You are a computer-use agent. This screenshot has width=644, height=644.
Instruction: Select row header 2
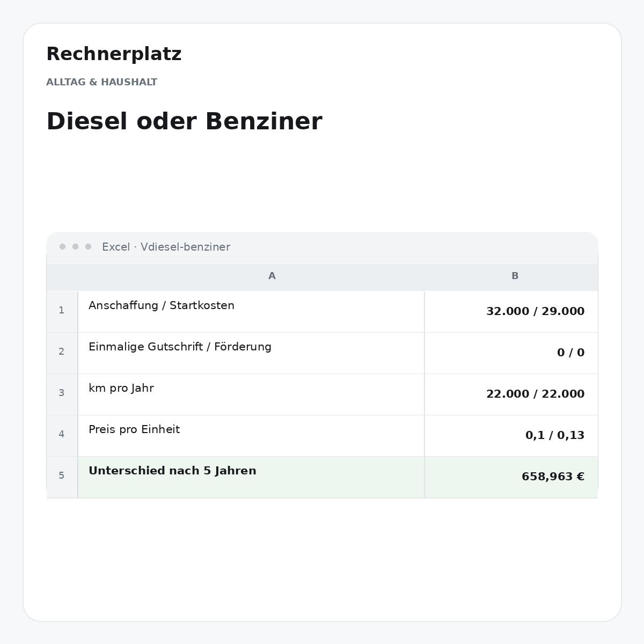tap(62, 353)
